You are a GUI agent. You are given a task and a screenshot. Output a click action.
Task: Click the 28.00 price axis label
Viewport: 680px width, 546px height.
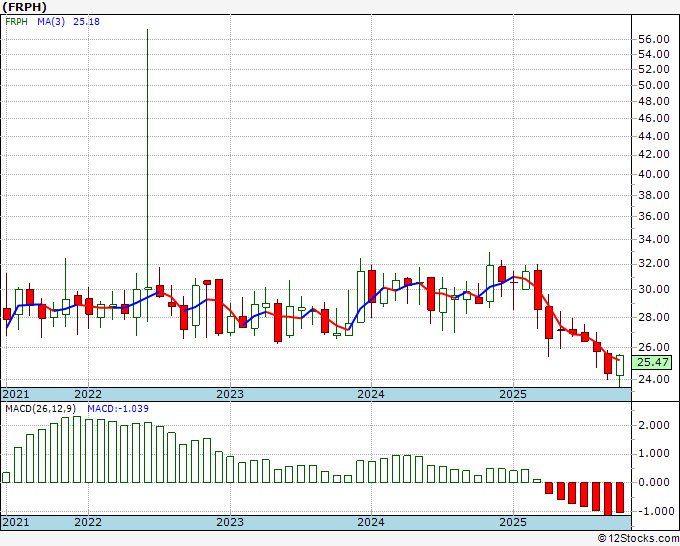pyautogui.click(x=654, y=317)
